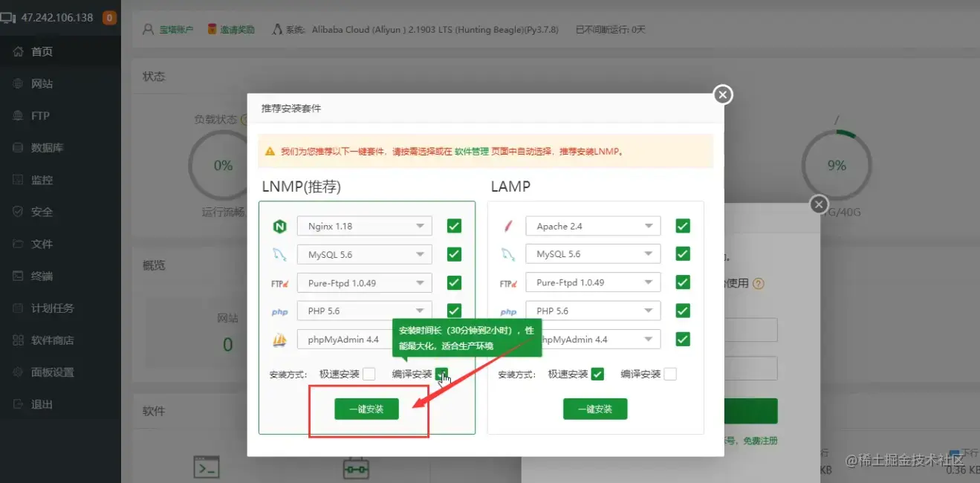This screenshot has height=483, width=980.
Task: Open LNMP Pure-Ftpd 1.0.49 dropdown
Action: tap(365, 282)
